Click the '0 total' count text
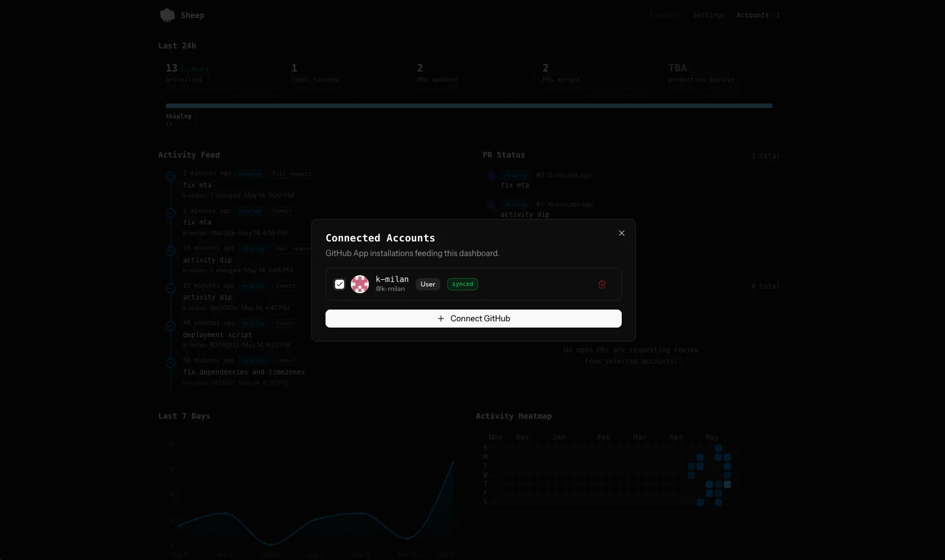Viewport: 945px width, 560px height. tap(765, 286)
